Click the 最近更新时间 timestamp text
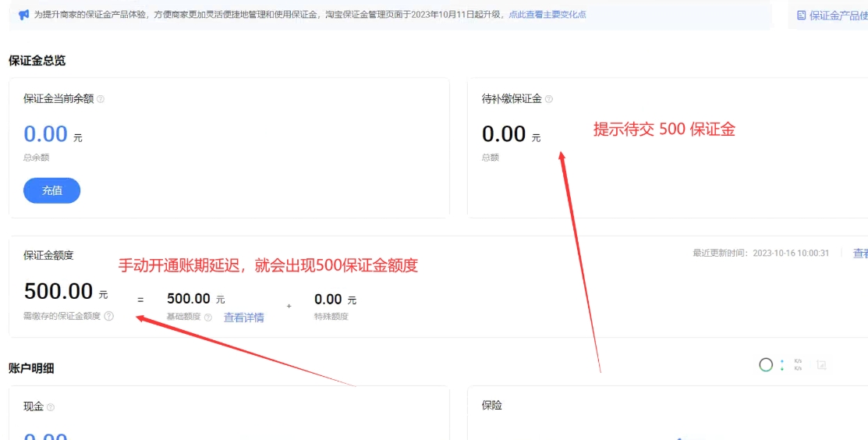Screen dimensions: 868x440 pyautogui.click(x=760, y=254)
